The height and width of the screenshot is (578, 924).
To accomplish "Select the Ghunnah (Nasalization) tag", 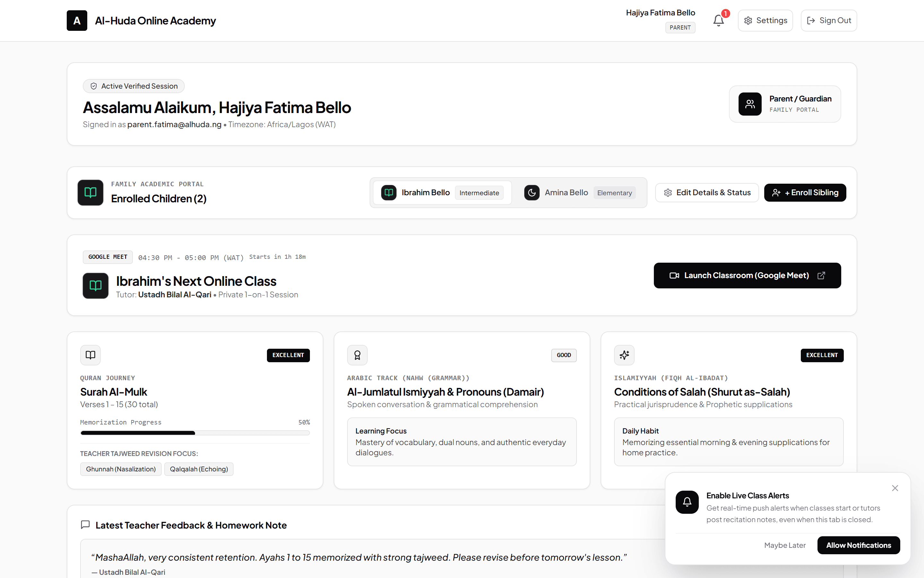I will (x=121, y=469).
